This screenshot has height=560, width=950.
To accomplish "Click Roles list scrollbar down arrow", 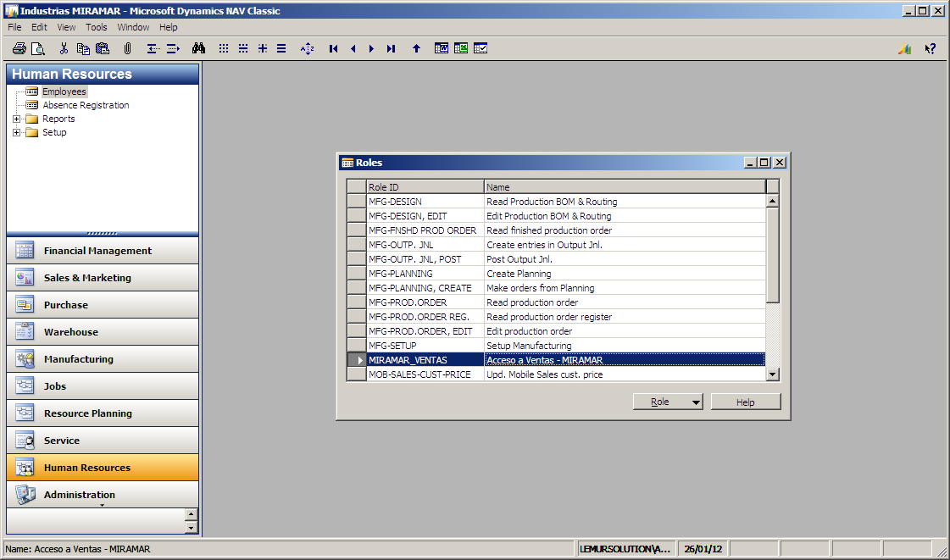I will pyautogui.click(x=772, y=374).
